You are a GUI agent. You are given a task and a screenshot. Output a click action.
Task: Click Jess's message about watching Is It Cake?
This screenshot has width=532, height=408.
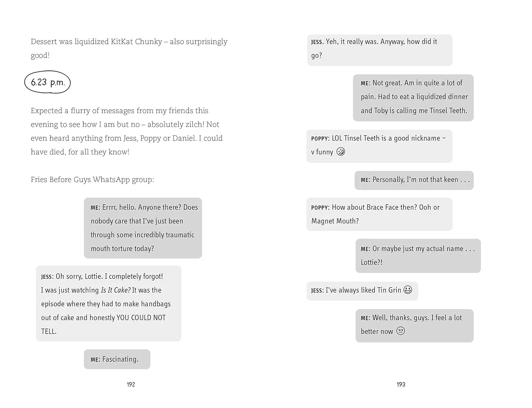(x=109, y=303)
